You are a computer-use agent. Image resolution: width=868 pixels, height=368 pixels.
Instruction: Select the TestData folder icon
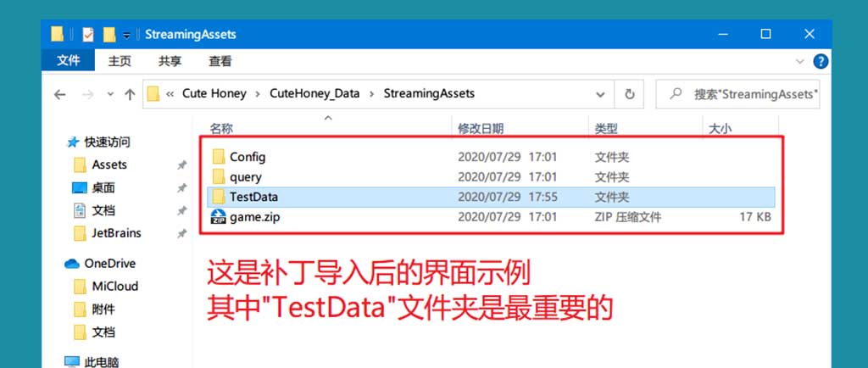tap(218, 197)
